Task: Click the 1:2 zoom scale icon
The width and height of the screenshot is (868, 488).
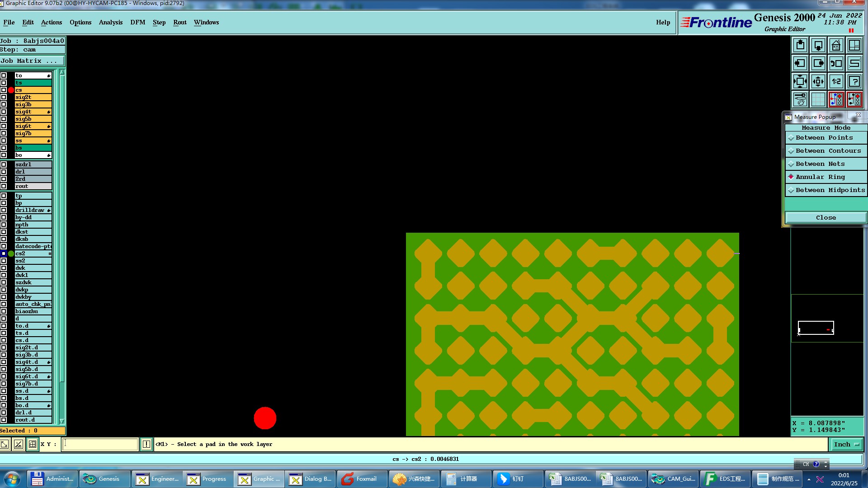Action: [x=836, y=81]
